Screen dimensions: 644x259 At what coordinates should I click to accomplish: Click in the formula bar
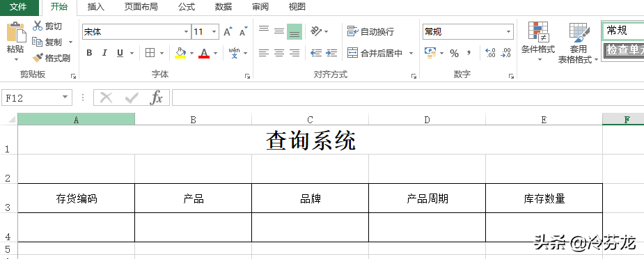pos(408,97)
